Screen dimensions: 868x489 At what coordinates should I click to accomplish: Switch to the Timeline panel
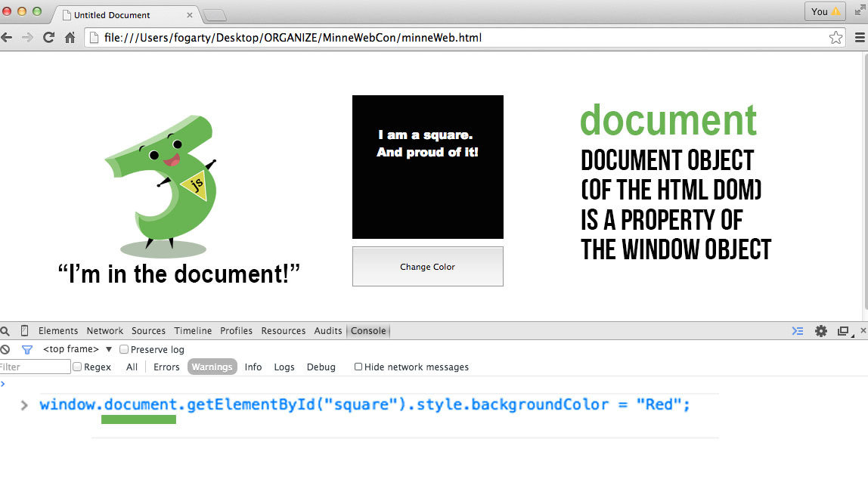tap(193, 331)
